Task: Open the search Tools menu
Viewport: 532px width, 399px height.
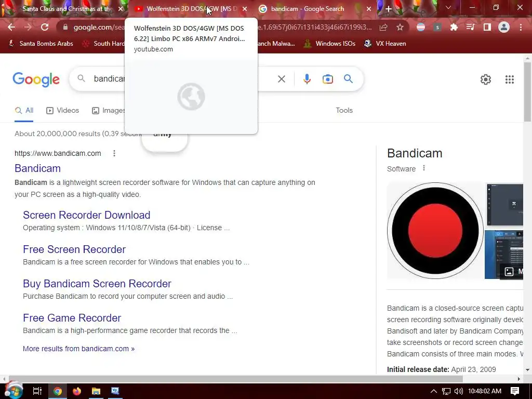Action: pos(344,111)
